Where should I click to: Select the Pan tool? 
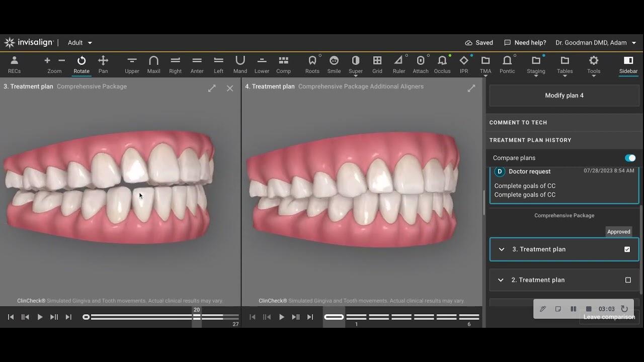(x=103, y=64)
